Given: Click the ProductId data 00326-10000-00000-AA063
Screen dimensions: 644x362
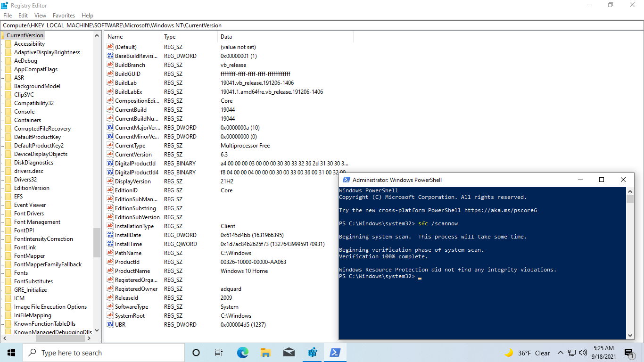Looking at the screenshot, I should pyautogui.click(x=253, y=262).
